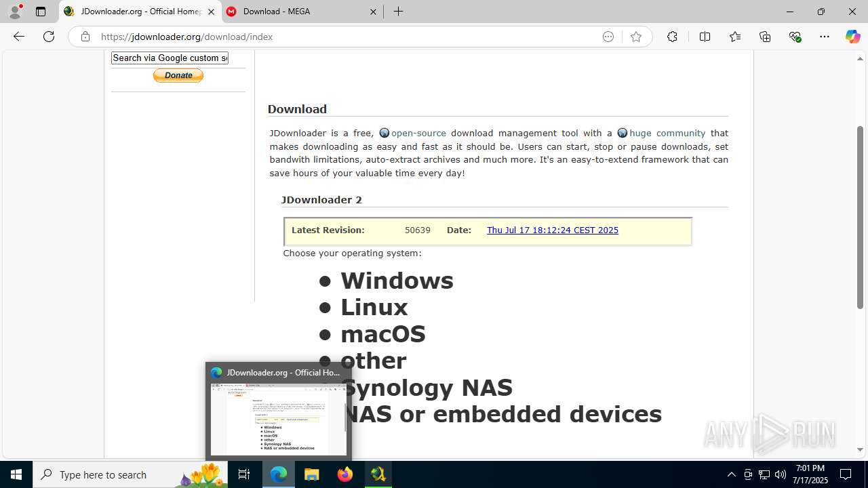Open Split screen icon

coord(705,37)
